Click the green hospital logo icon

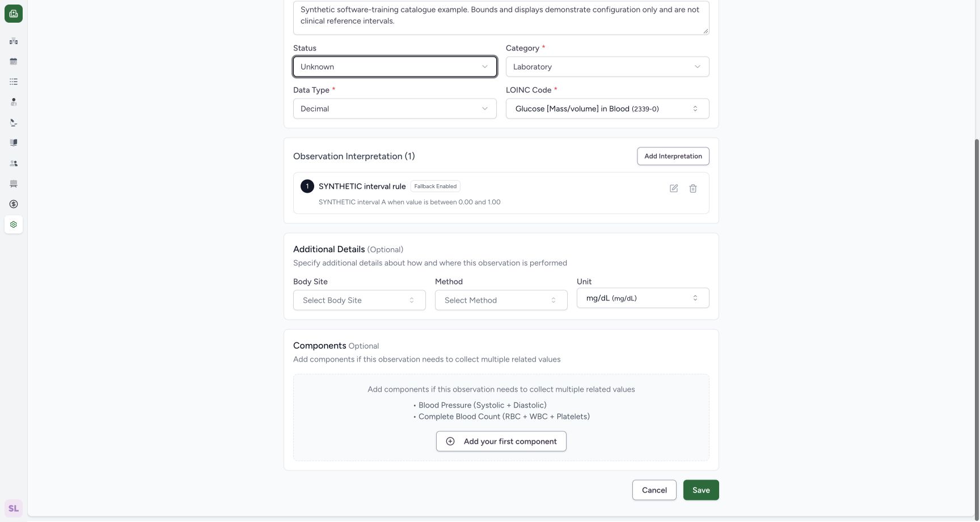[x=14, y=14]
